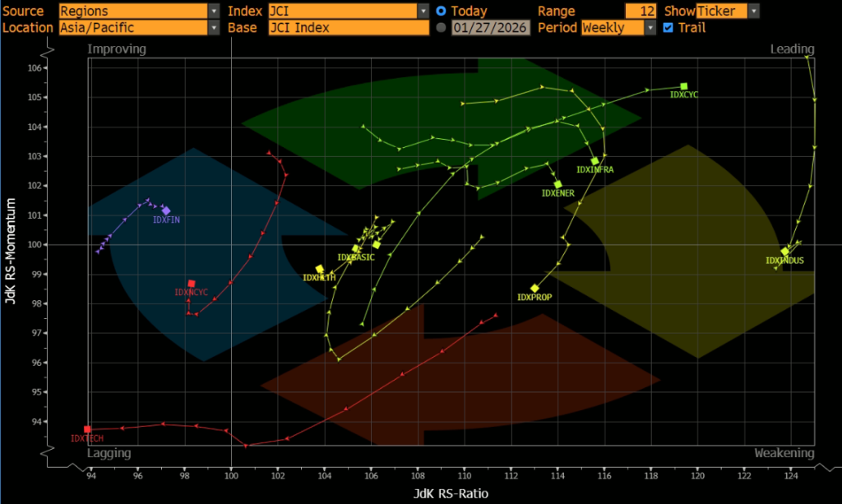Image resolution: width=842 pixels, height=504 pixels.
Task: Select the IDXFIN purple diamond marker
Action: click(166, 210)
